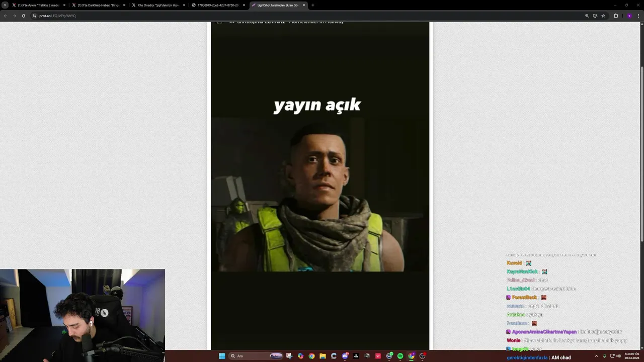The width and height of the screenshot is (644, 362).
Task: Switch to the X'te DarkWeb Haber tab
Action: (98, 5)
